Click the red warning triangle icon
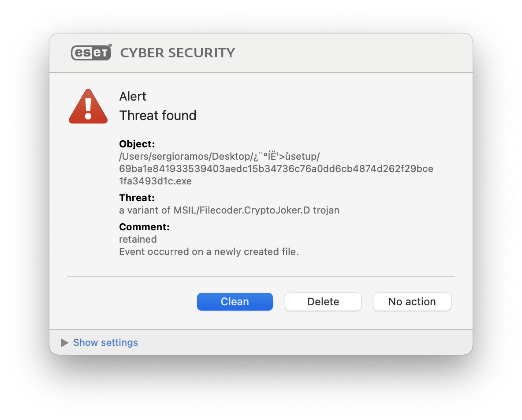The image size is (522, 420). pos(88,107)
